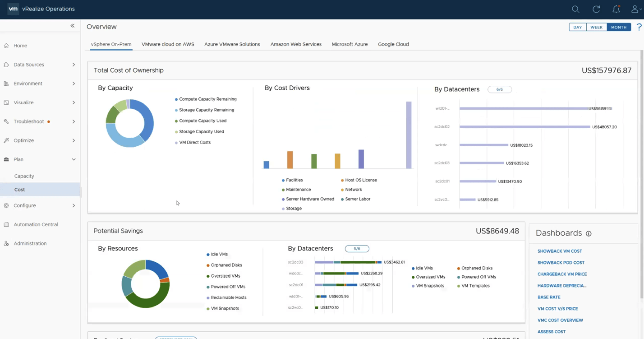Open the BASE RATE dashboard link
This screenshot has height=339, width=644.
549,297
